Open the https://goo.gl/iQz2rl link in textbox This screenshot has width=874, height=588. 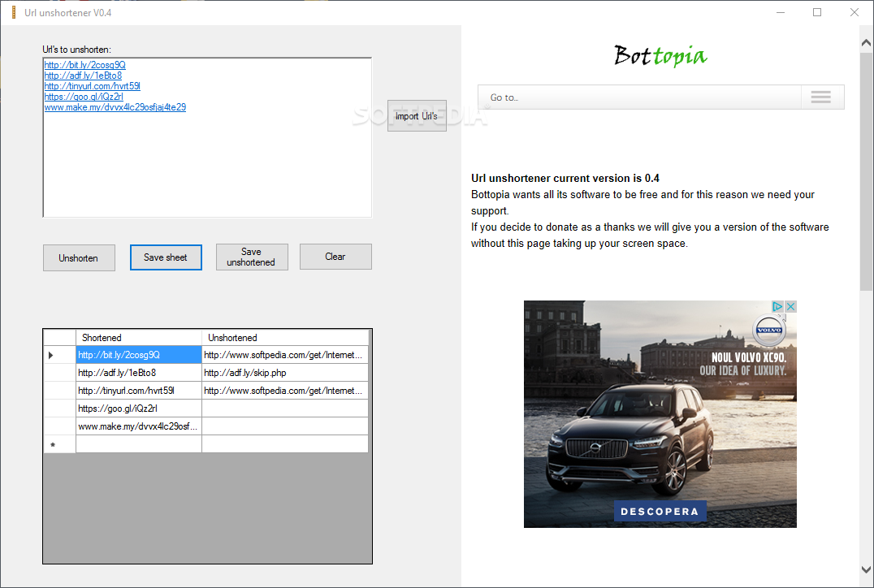(x=84, y=97)
